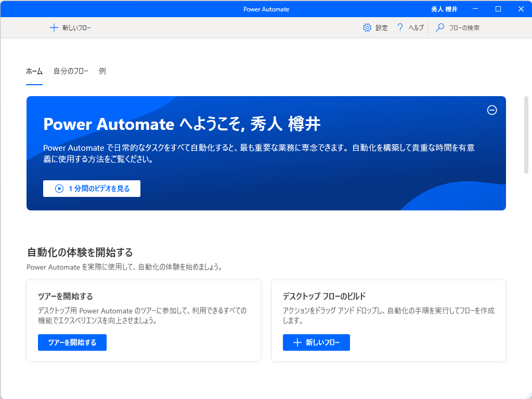532x399 pixels.
Task: Switch to the 自分のフロー tab
Action: pos(71,71)
